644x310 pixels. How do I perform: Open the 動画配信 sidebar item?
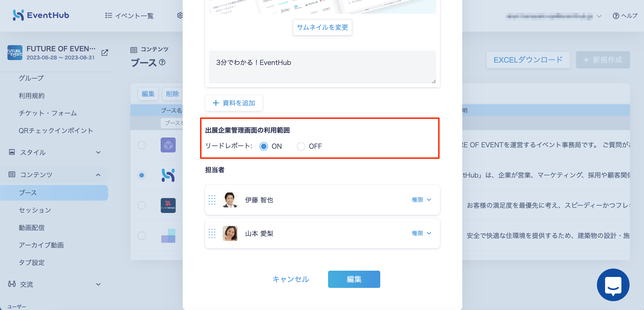pyautogui.click(x=31, y=228)
